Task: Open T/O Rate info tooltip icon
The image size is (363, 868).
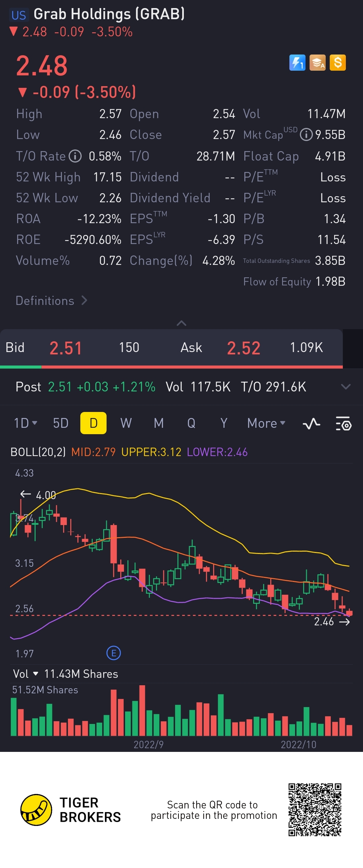Action: 75,156
